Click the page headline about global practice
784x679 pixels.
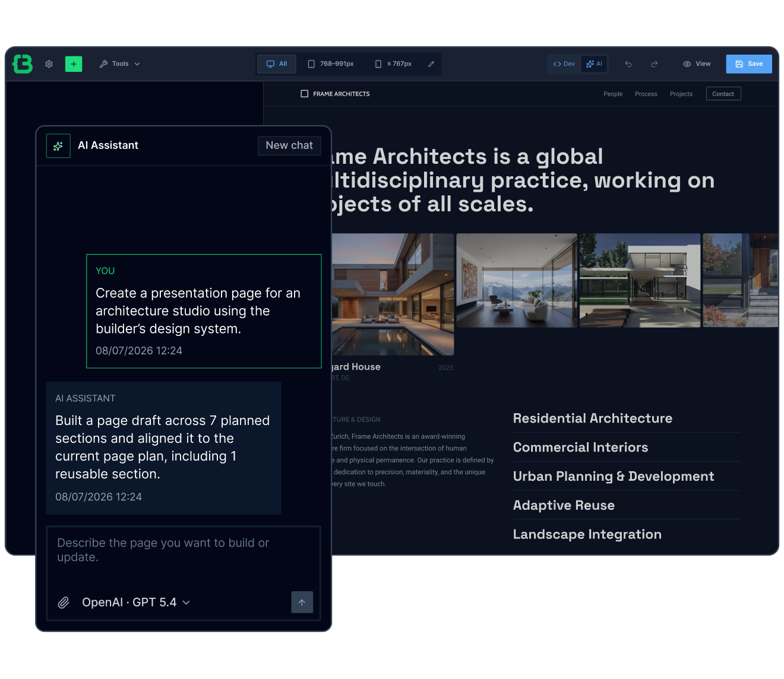523,180
